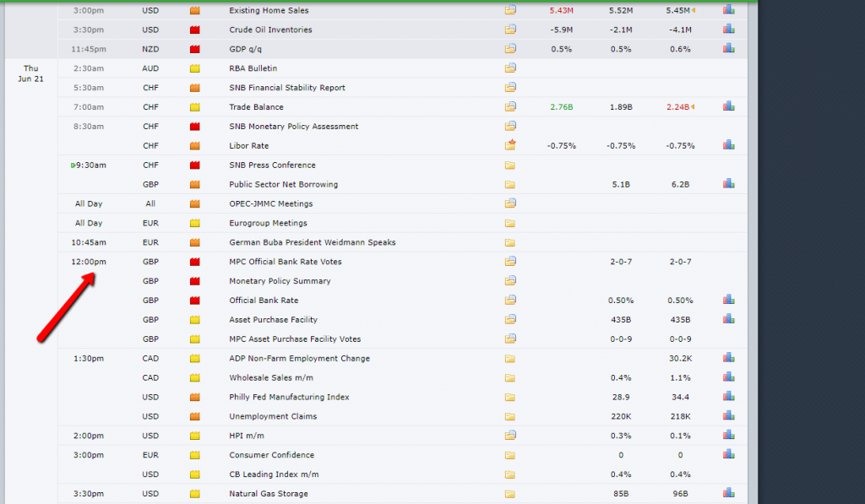
Task: Click the 30.2K previous ADP employment value
Action: 681,359
